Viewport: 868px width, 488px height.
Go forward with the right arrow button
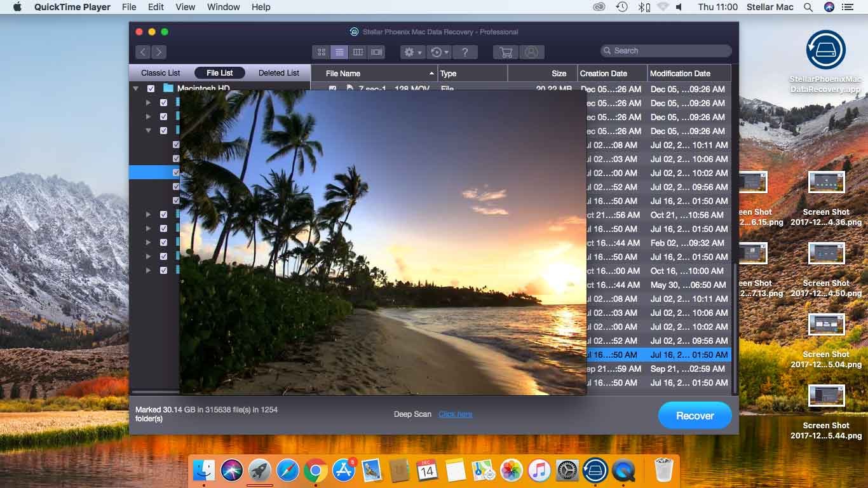pyautogui.click(x=159, y=52)
